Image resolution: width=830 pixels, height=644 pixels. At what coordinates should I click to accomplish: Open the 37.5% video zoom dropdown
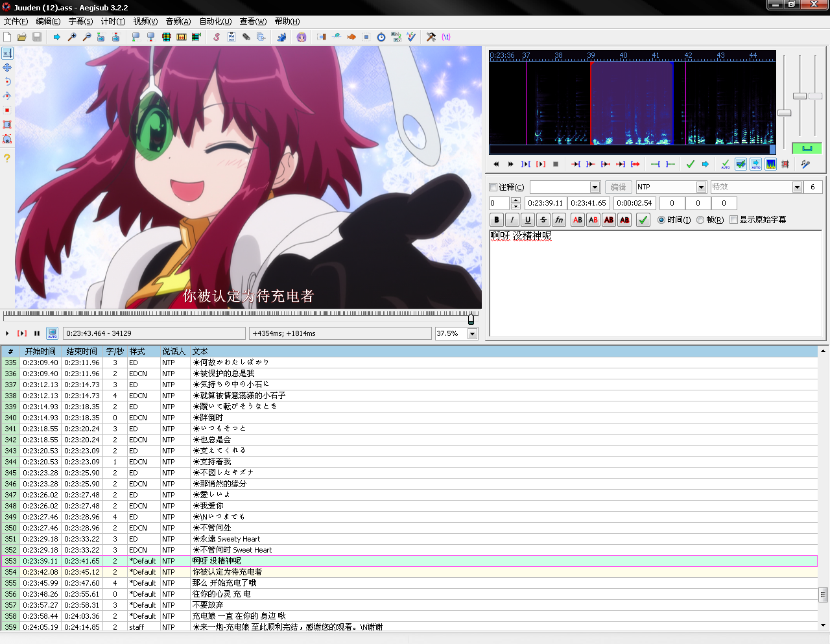472,333
